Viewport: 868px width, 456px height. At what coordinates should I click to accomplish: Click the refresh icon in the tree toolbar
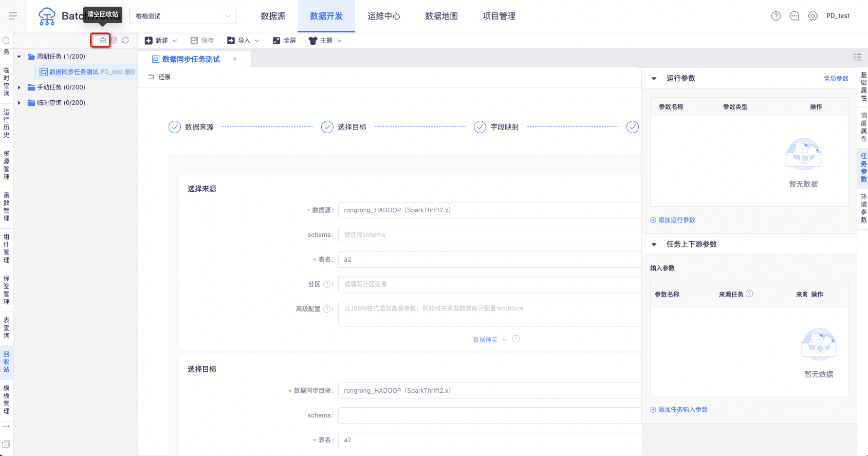[x=125, y=40]
